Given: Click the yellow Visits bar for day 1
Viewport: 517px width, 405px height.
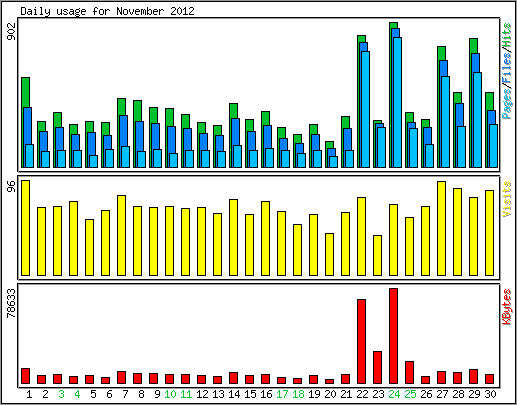Looking at the screenshot, I should (x=26, y=228).
